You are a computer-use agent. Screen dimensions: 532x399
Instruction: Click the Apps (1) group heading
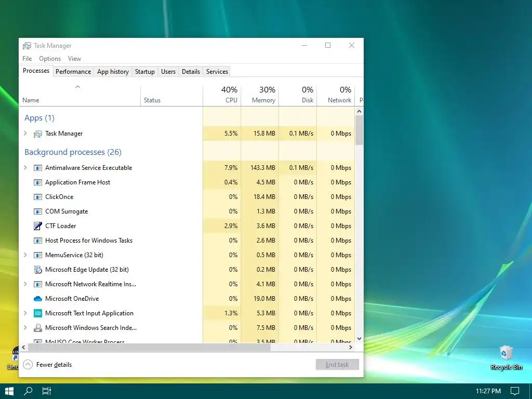39,118
